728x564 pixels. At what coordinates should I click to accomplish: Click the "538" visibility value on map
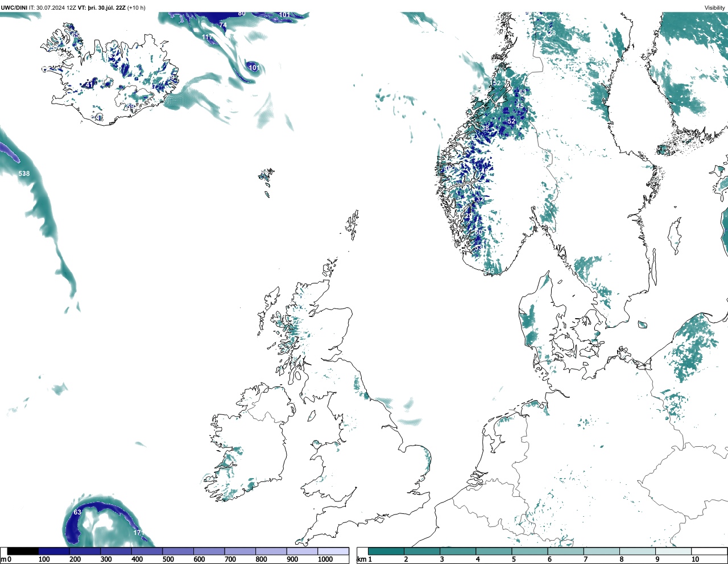(x=24, y=174)
